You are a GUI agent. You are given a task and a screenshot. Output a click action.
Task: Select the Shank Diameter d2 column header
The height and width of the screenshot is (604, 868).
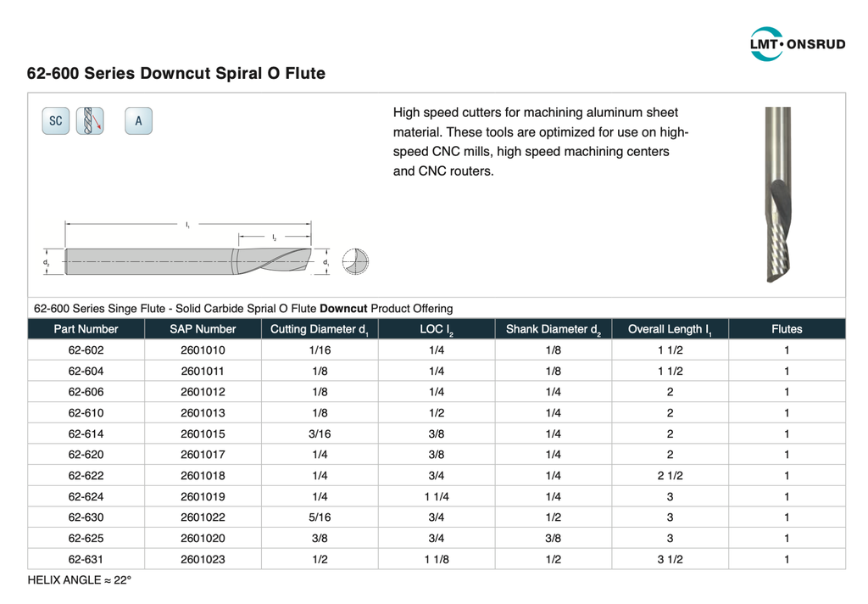[x=553, y=329]
